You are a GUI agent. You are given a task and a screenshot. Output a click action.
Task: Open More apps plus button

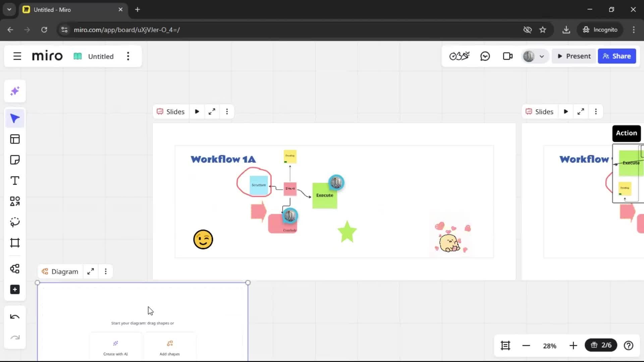(15, 290)
